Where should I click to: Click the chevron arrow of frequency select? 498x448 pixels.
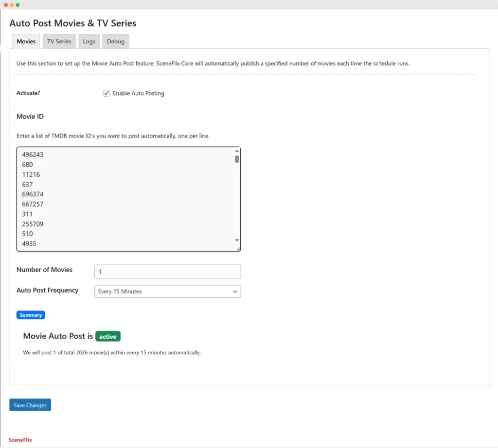pyautogui.click(x=235, y=291)
